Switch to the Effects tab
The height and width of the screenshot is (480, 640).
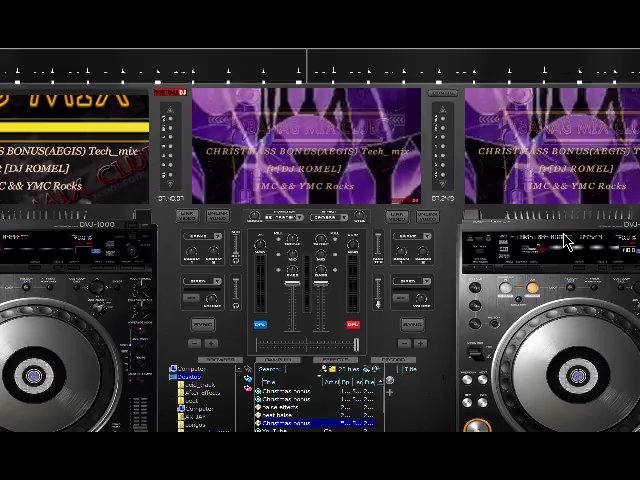pyautogui.click(x=336, y=360)
